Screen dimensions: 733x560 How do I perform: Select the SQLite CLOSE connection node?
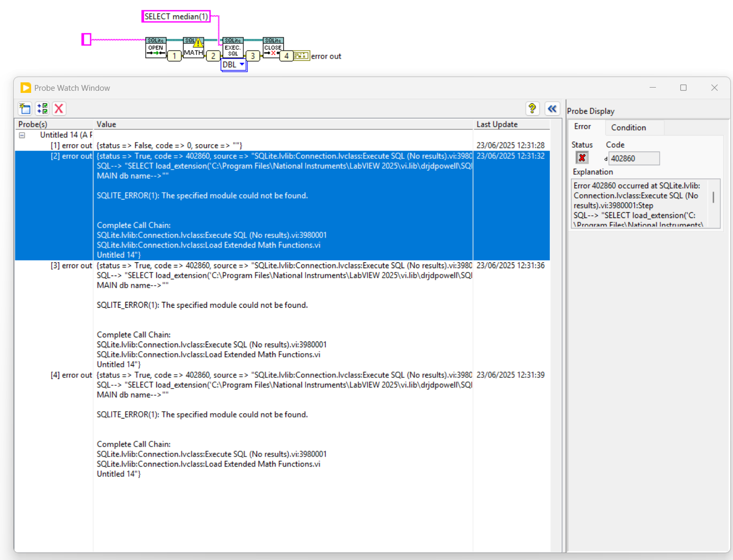coord(273,48)
